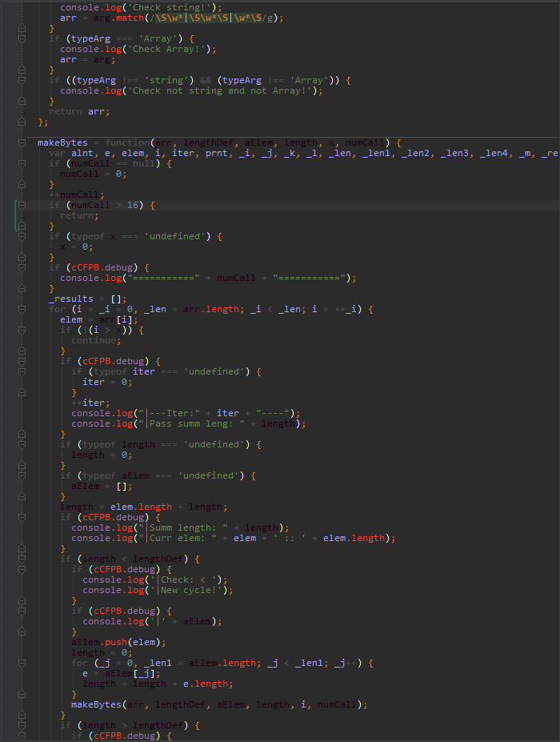Viewport: 560px width, 742px height.
Task: Click the 'continue;' statement
Action: tap(96, 340)
